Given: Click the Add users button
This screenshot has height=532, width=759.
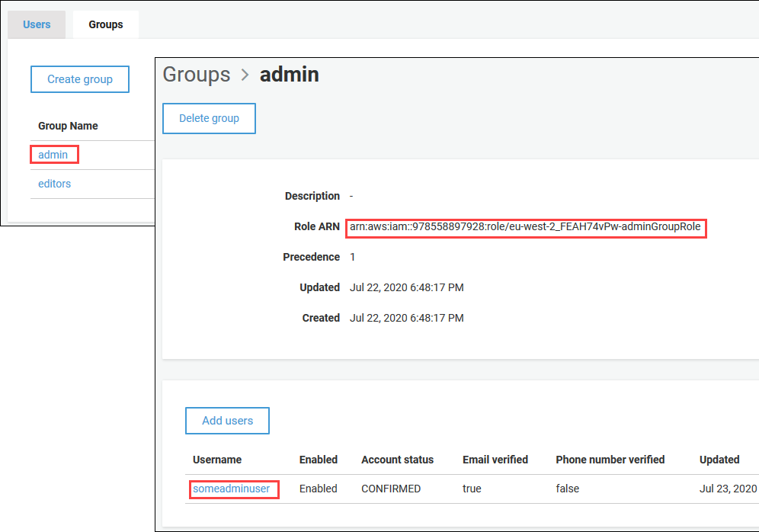Looking at the screenshot, I should (x=227, y=420).
